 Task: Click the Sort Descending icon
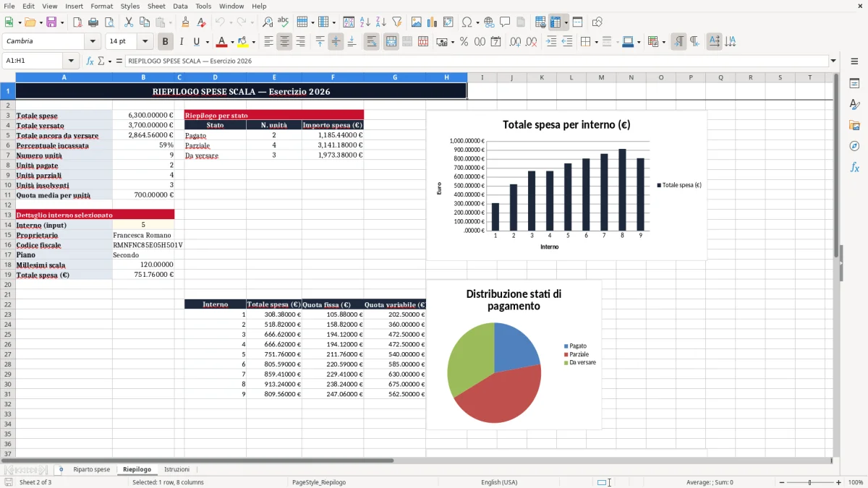click(x=380, y=22)
